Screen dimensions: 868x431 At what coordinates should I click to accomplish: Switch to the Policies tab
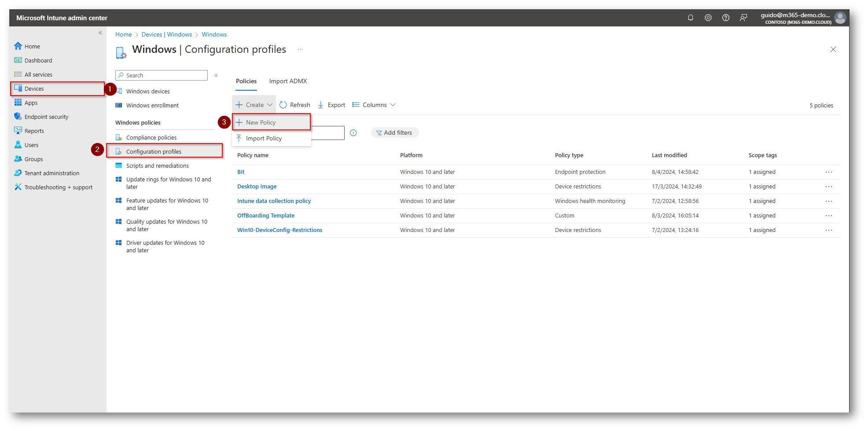coord(246,81)
